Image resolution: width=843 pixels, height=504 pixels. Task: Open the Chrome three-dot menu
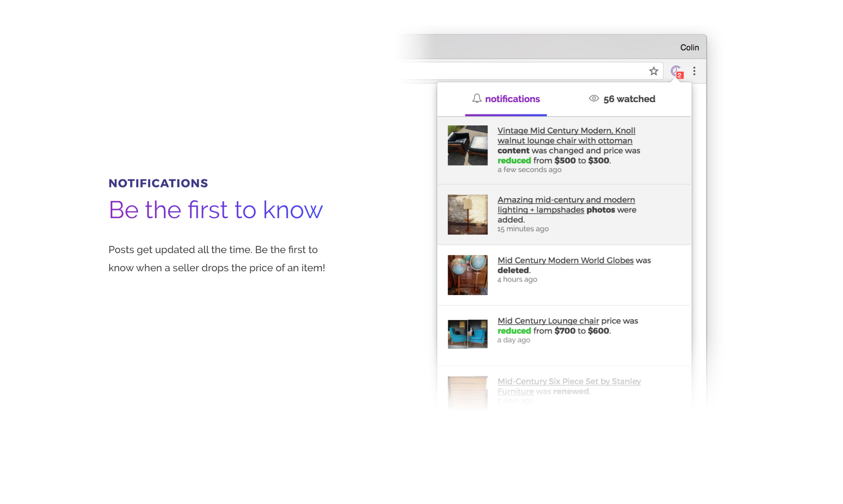pos(694,71)
